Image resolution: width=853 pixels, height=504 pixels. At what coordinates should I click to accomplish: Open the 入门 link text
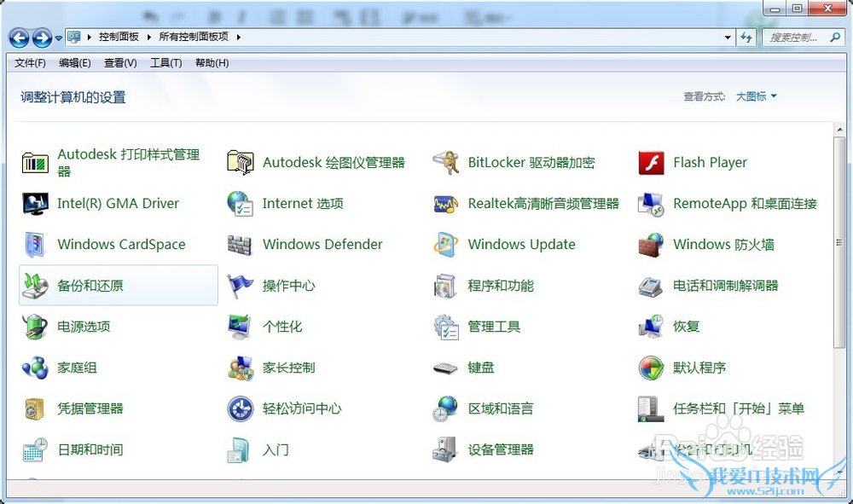[x=276, y=450]
